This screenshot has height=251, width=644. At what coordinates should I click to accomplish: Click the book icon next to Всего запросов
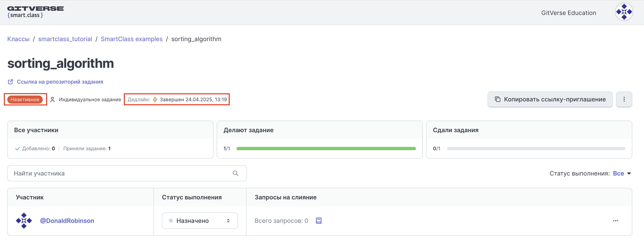(319, 220)
